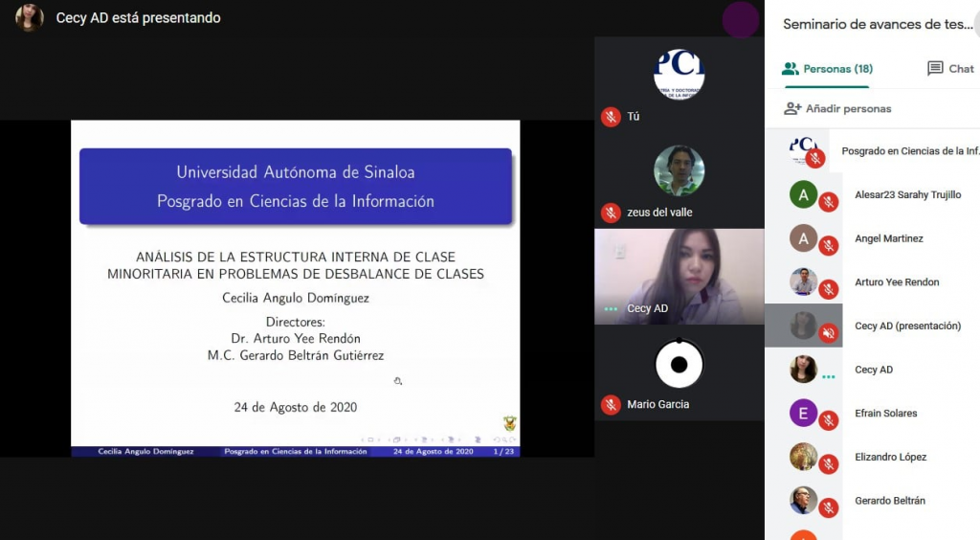Click green A avatar of Alesar23
Image resolution: width=980 pixels, height=540 pixels.
803,194
